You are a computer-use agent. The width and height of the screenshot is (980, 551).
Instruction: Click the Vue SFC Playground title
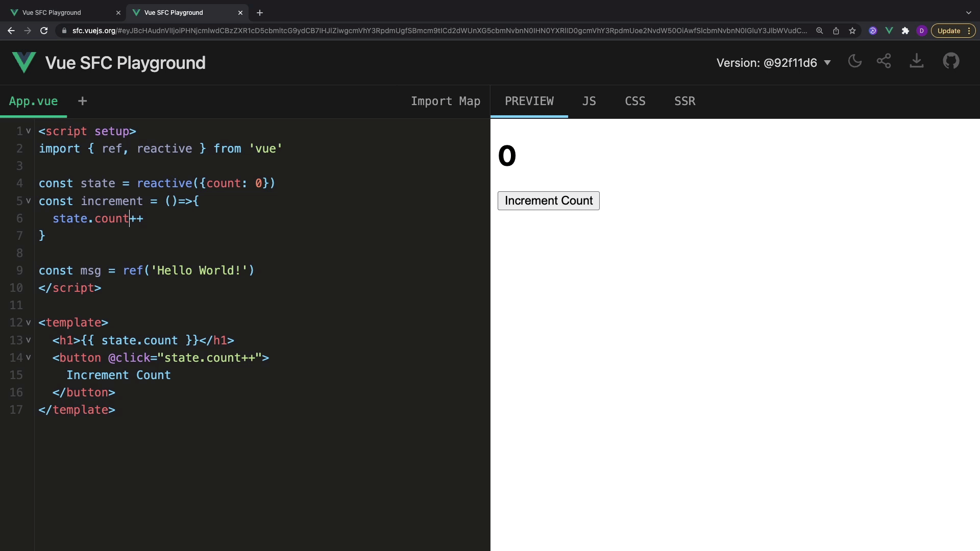126,63
